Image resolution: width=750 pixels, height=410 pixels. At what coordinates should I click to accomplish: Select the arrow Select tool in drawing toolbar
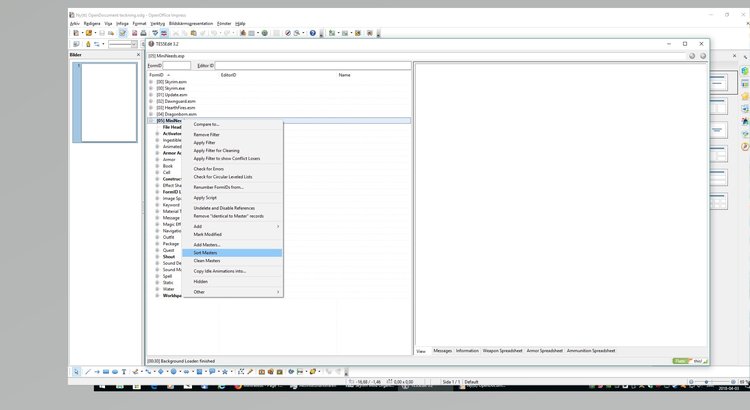(x=76, y=372)
